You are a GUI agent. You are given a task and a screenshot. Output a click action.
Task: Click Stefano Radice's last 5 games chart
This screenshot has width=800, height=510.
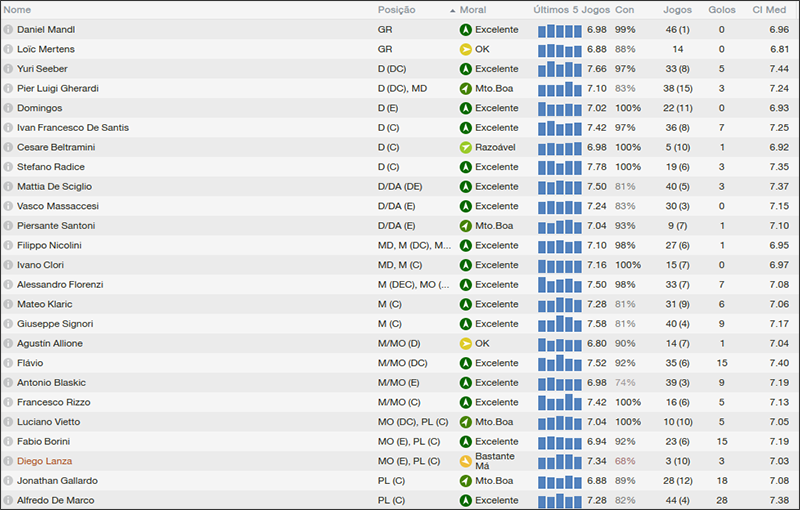click(x=559, y=167)
